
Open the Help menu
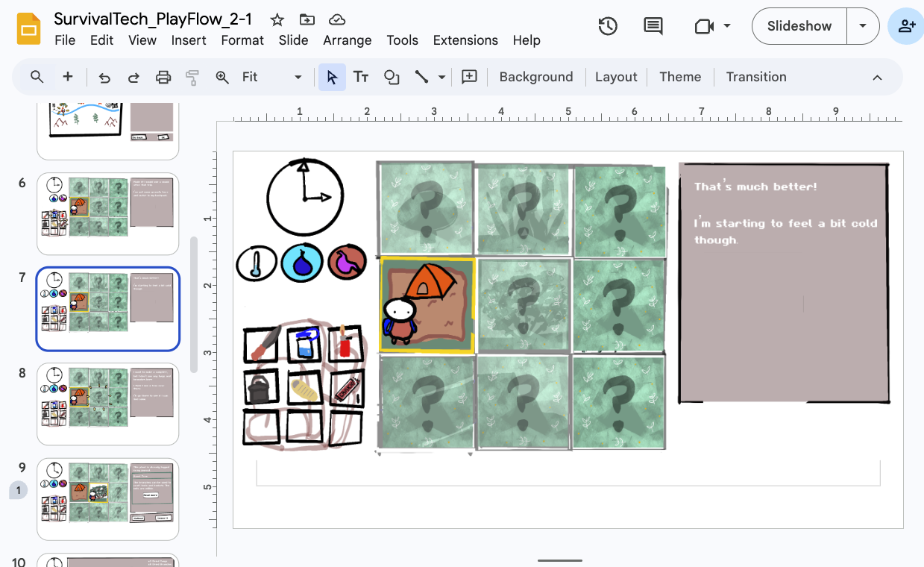tap(527, 40)
